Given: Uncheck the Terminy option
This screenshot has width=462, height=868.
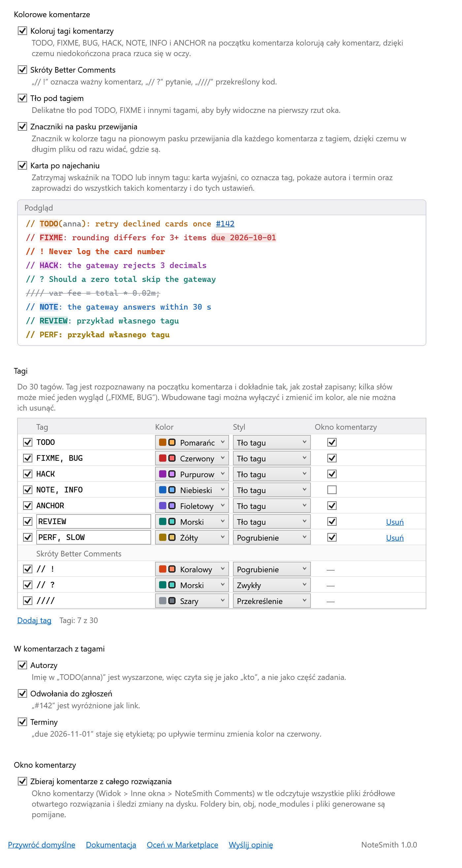Looking at the screenshot, I should tap(22, 721).
